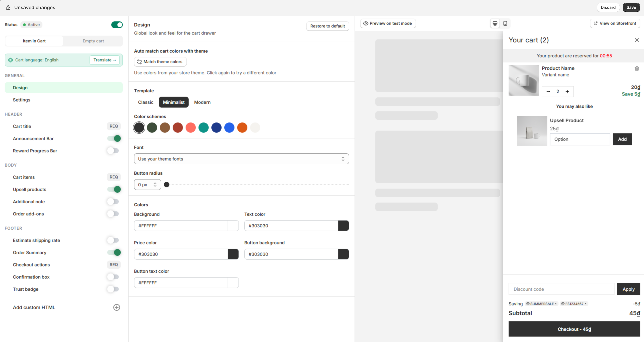The image size is (644, 342).
Task: Toggle the Active status switch
Action: (117, 25)
